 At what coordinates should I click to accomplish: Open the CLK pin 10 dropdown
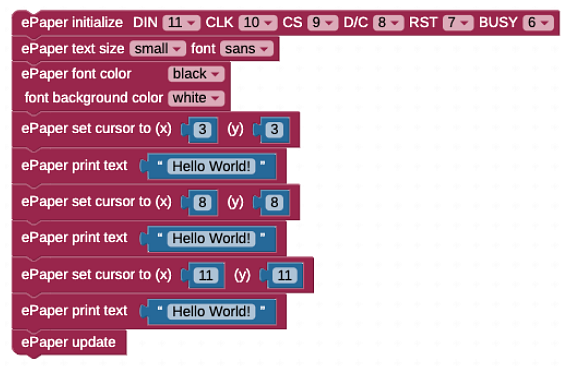[258, 23]
